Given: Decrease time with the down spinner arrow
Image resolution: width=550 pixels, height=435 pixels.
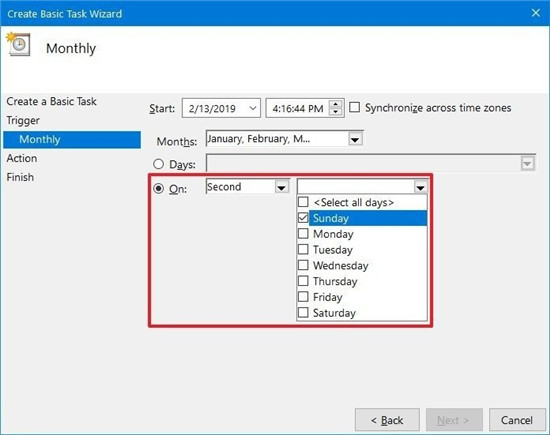Looking at the screenshot, I should tap(336, 112).
